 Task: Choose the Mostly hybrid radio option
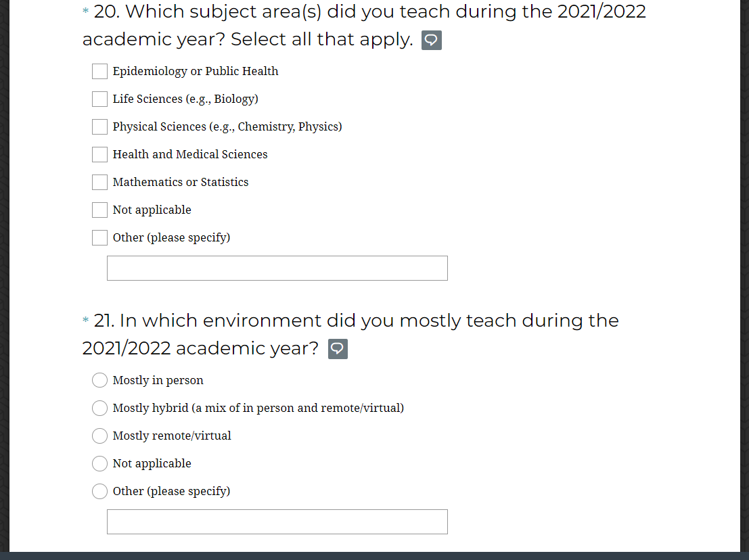point(100,408)
